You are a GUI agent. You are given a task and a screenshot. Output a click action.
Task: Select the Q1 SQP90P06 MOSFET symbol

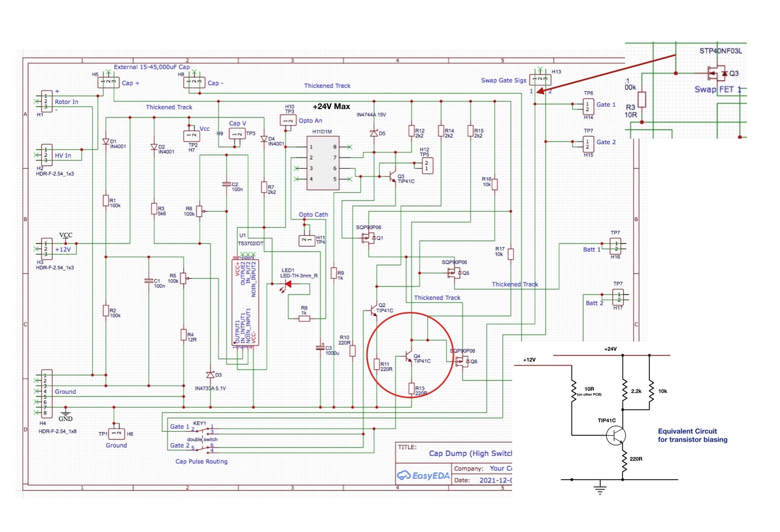tap(369, 238)
